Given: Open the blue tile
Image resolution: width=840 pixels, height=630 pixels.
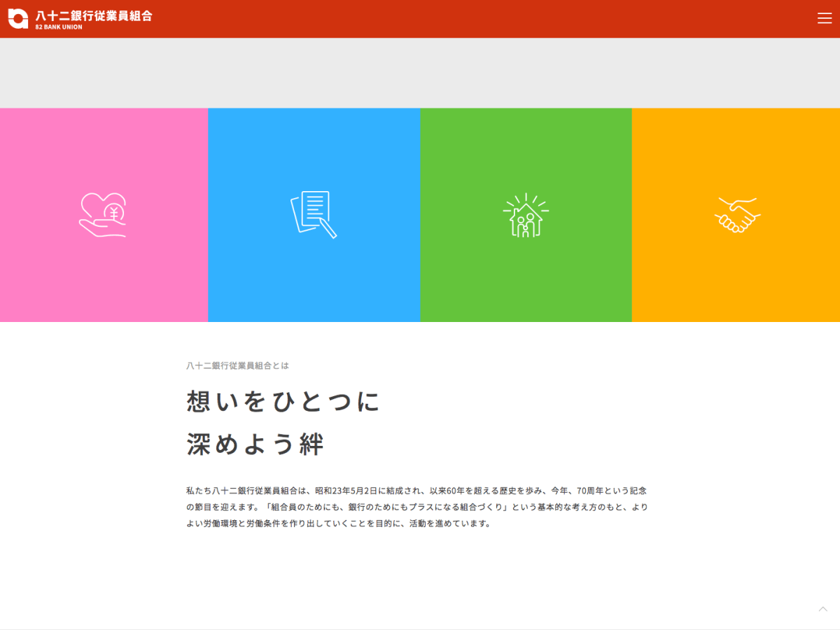Looking at the screenshot, I should [314, 215].
